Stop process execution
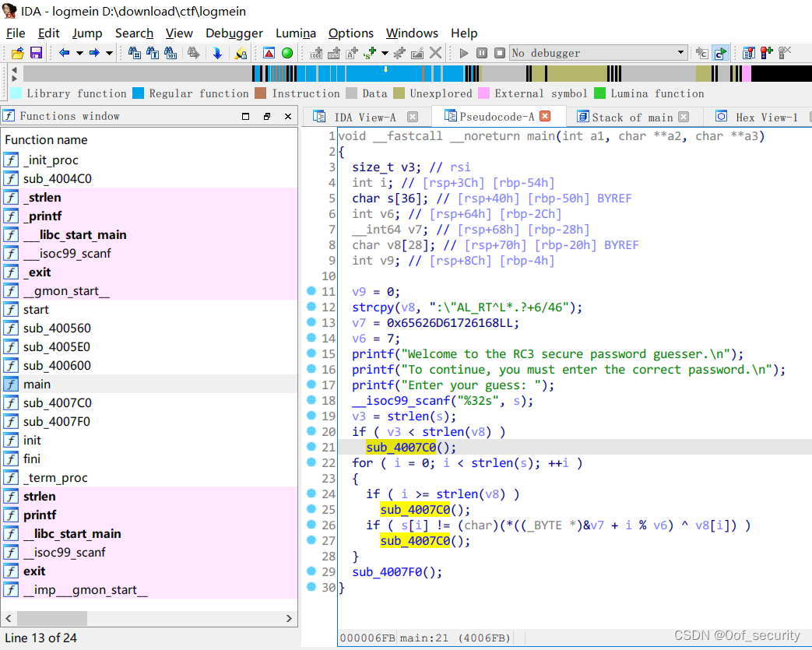This screenshot has height=650, width=812. point(497,53)
